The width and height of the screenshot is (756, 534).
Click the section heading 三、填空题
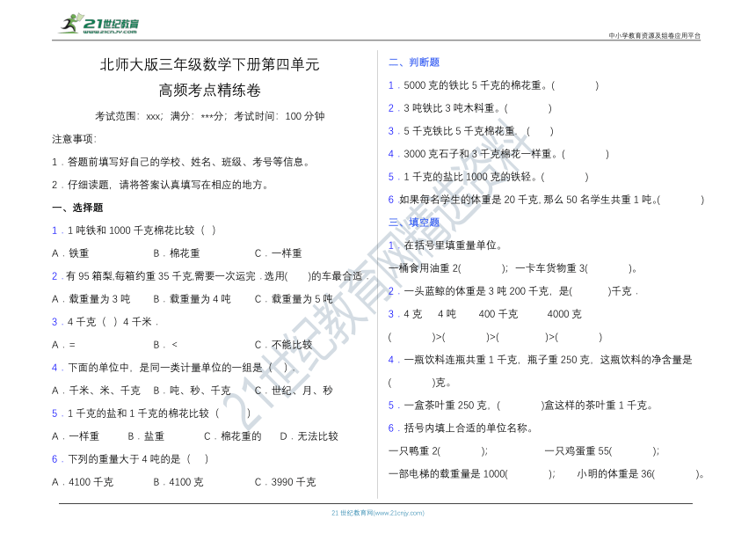pyautogui.click(x=414, y=222)
